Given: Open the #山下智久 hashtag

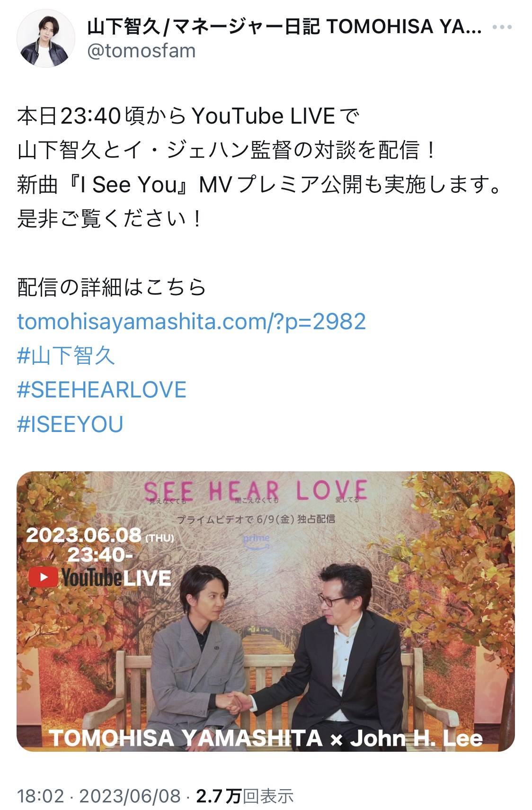Looking at the screenshot, I should click(66, 356).
